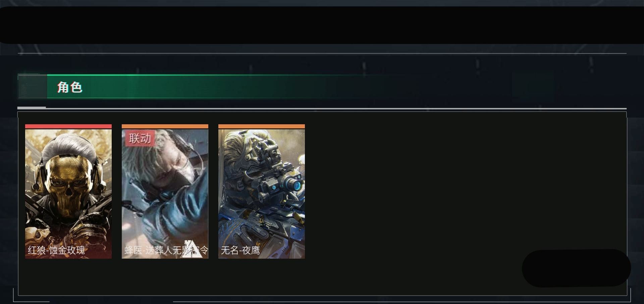Open the 角色 section header
Image resolution: width=644 pixels, height=304 pixels.
pyautogui.click(x=69, y=87)
